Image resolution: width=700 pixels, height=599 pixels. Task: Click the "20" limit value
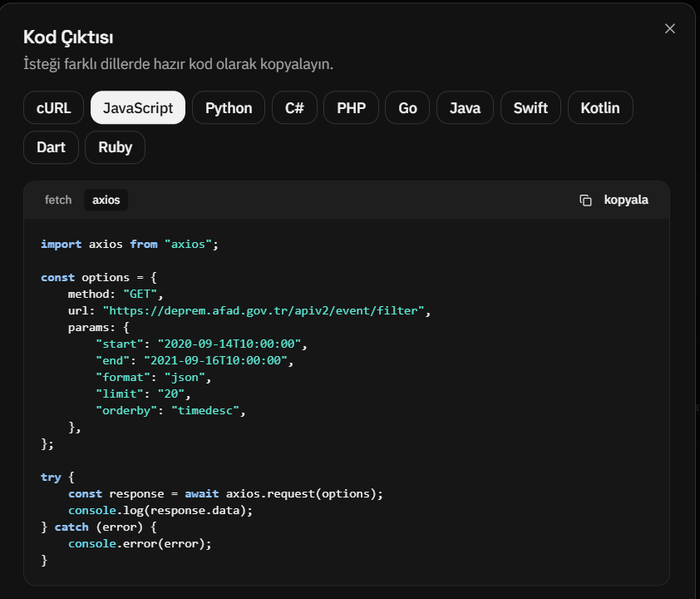pyautogui.click(x=171, y=394)
